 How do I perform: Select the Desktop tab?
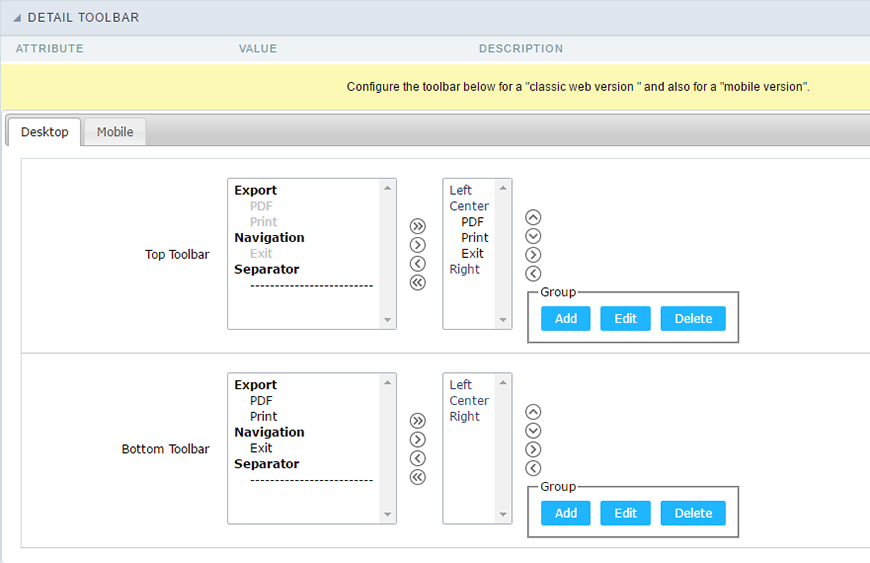pos(45,132)
